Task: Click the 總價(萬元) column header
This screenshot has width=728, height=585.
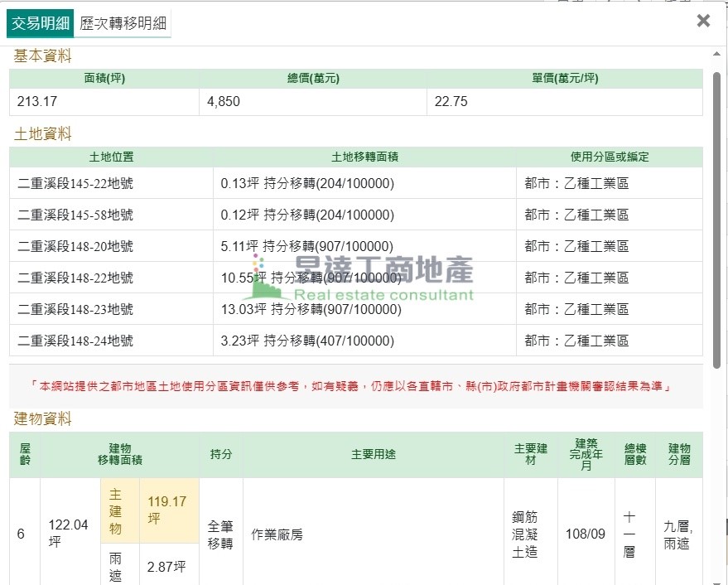Action: (x=313, y=79)
